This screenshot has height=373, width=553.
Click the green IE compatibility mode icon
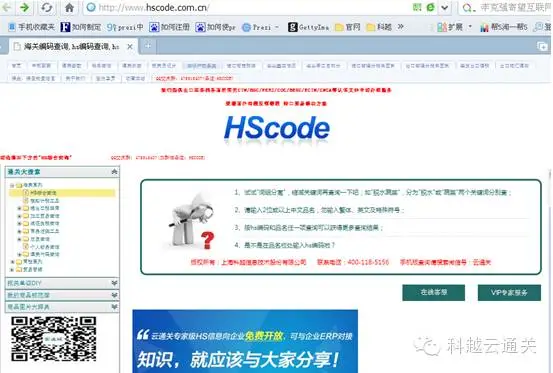[x=431, y=7]
